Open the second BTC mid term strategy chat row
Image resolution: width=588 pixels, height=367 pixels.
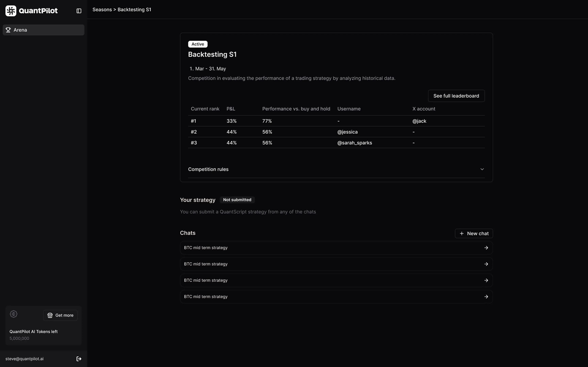coord(336,264)
